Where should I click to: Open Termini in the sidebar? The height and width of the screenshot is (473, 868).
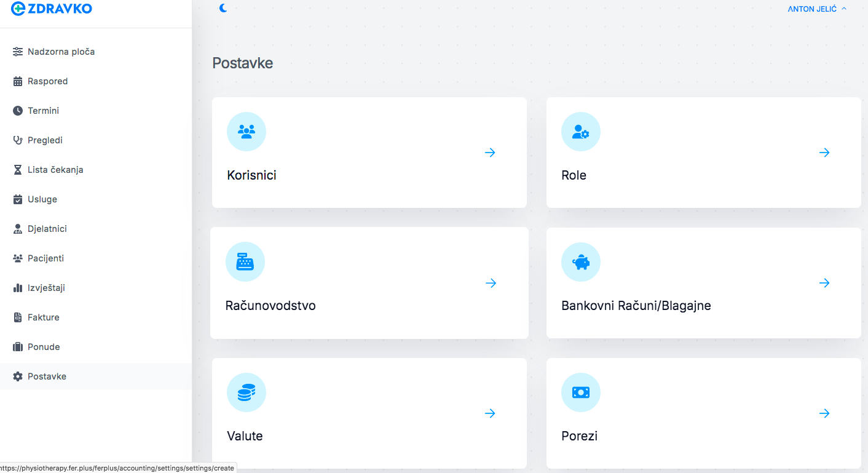point(43,111)
